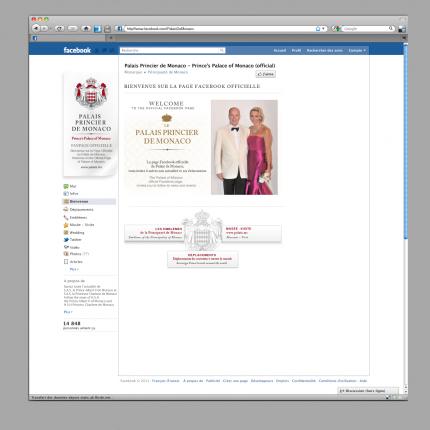Open Conditions d'utilisation footer link
Image resolution: width=430 pixels, height=430 pixels.
(x=337, y=381)
